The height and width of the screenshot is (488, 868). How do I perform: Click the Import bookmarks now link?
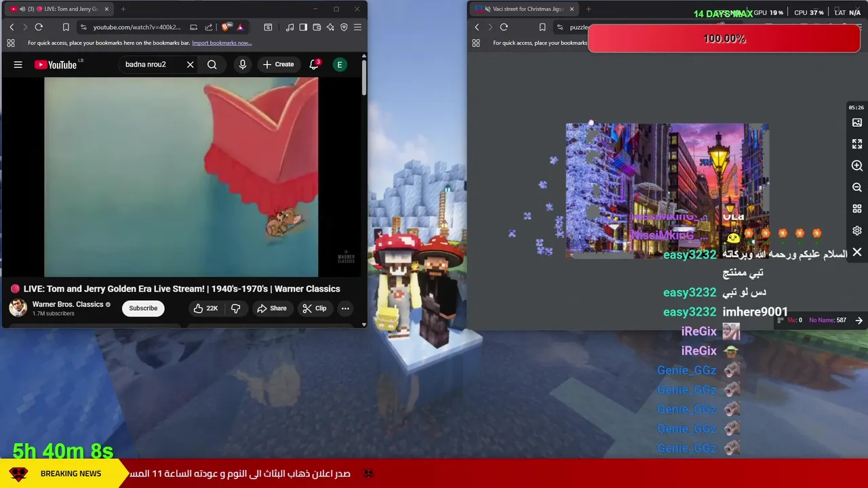[x=222, y=43]
